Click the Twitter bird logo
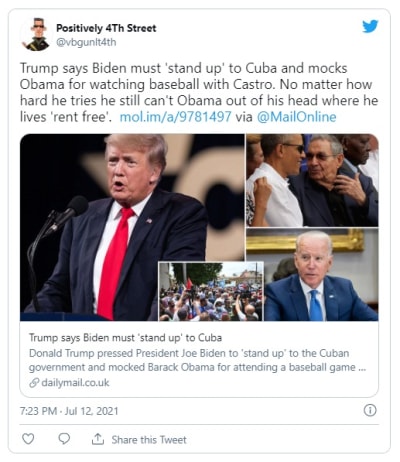This screenshot has height=462, width=400. pyautogui.click(x=370, y=26)
